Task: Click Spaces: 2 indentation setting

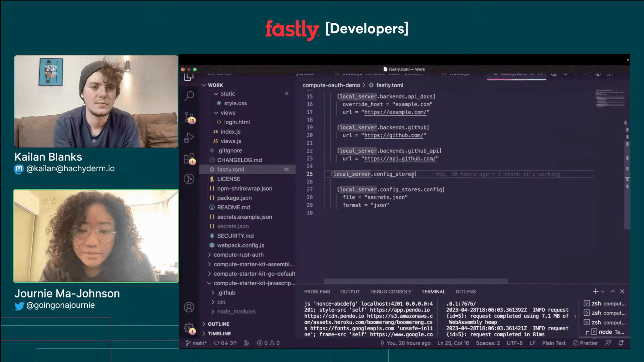Action: pos(488,343)
